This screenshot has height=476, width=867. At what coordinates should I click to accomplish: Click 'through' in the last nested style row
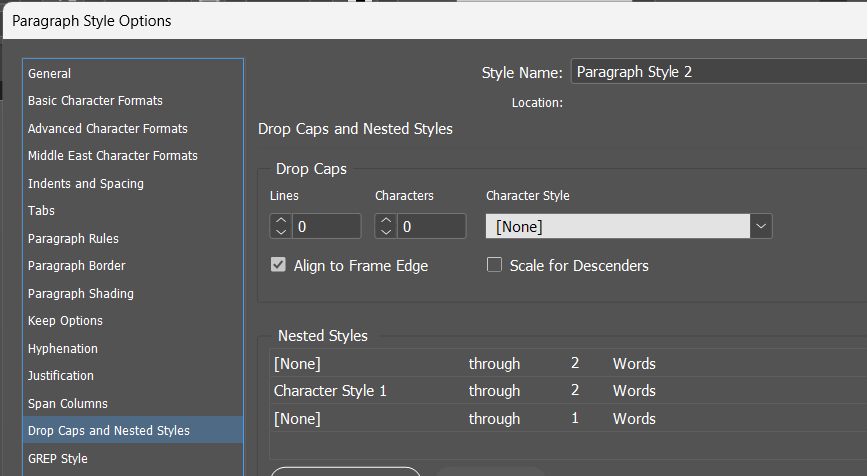[x=494, y=419]
